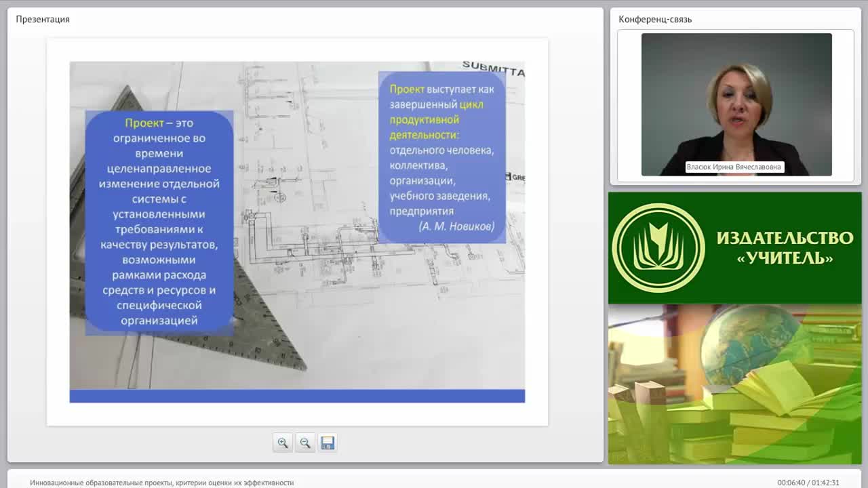Click the Власюк Ирина Вячеславовна name label

[734, 167]
